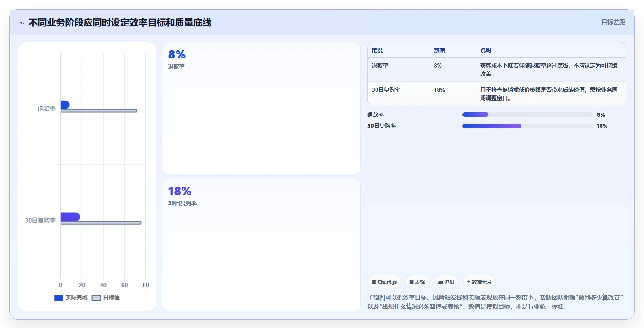Click the 18% value next to the progress bar
The height and width of the screenshot is (328, 644).
(602, 126)
